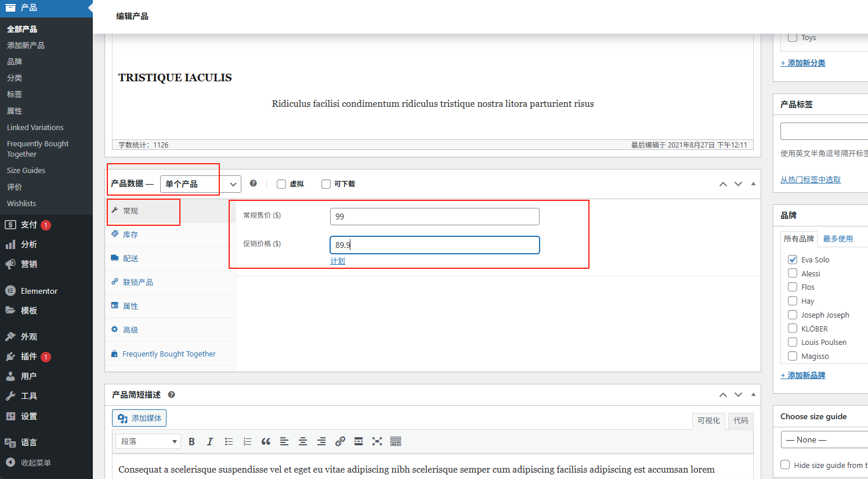Click the 常规售价 regular price field

click(x=434, y=217)
